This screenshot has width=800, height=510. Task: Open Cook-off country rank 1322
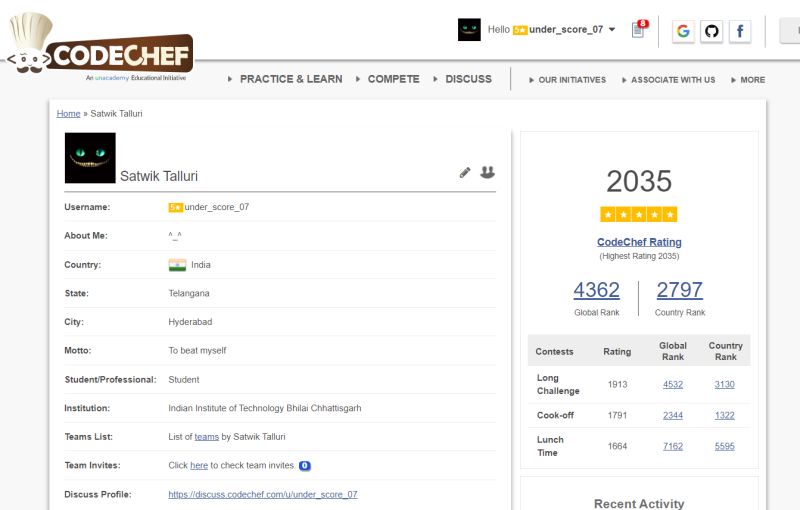[x=724, y=416]
